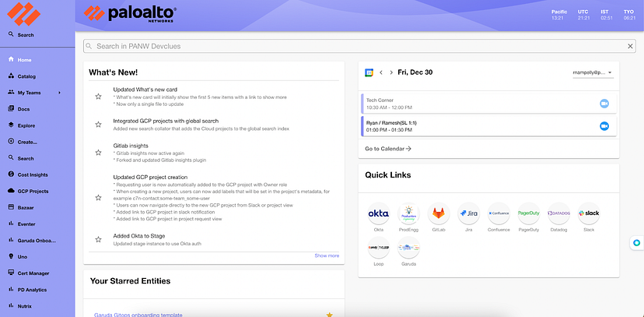Click the PD Analytics chart icon

pyautogui.click(x=11, y=290)
